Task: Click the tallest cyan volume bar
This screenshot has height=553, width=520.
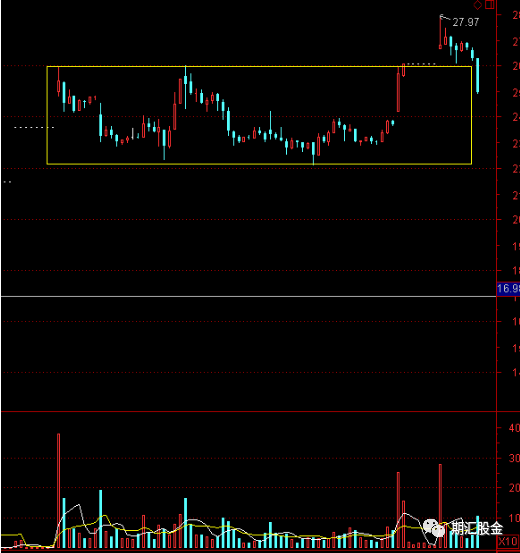Action: click(x=101, y=518)
